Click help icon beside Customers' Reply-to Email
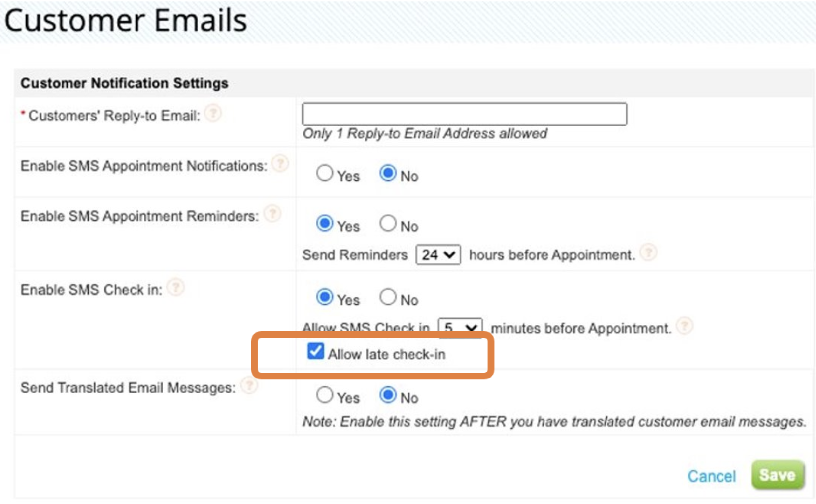Screen dimensions: 816x504 tap(213, 114)
